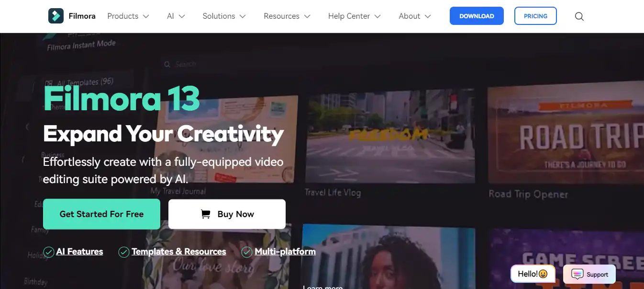The image size is (644, 289).
Task: Click the Filmora 13 heading
Action: pyautogui.click(x=122, y=97)
